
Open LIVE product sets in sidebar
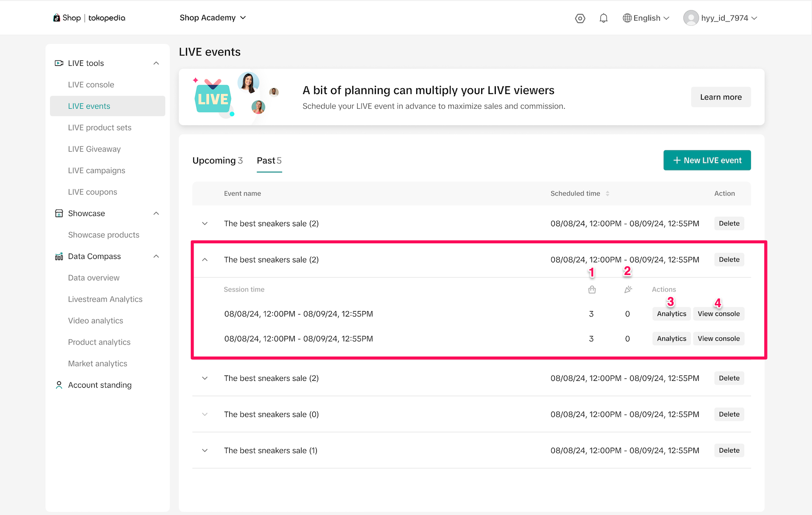tap(100, 128)
